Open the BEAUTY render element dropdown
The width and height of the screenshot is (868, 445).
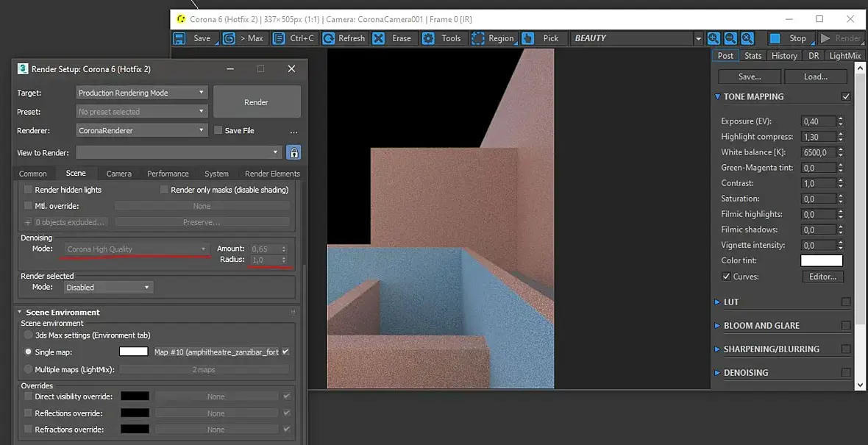637,38
